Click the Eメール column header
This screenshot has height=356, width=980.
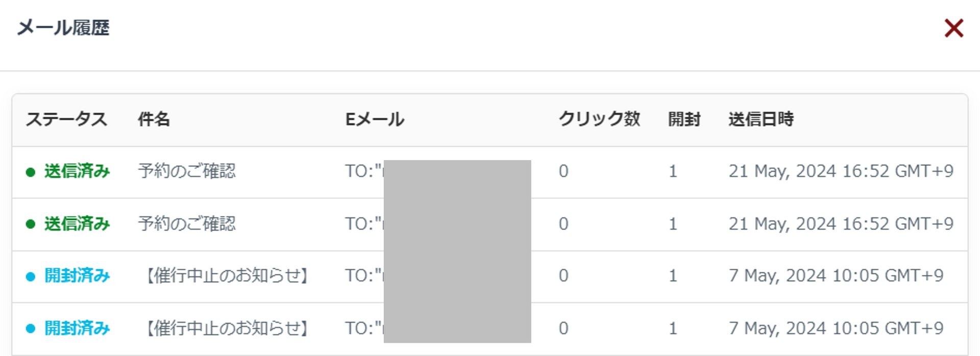click(375, 119)
